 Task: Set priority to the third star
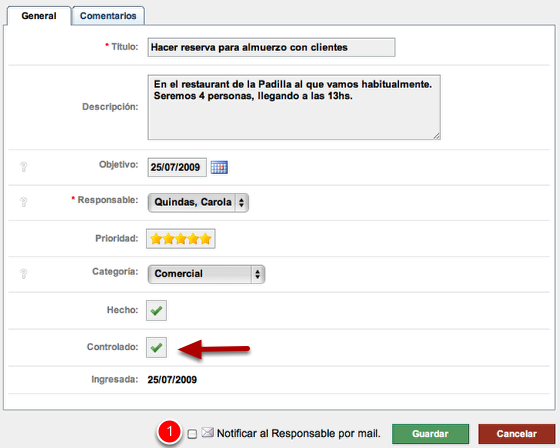pos(181,239)
